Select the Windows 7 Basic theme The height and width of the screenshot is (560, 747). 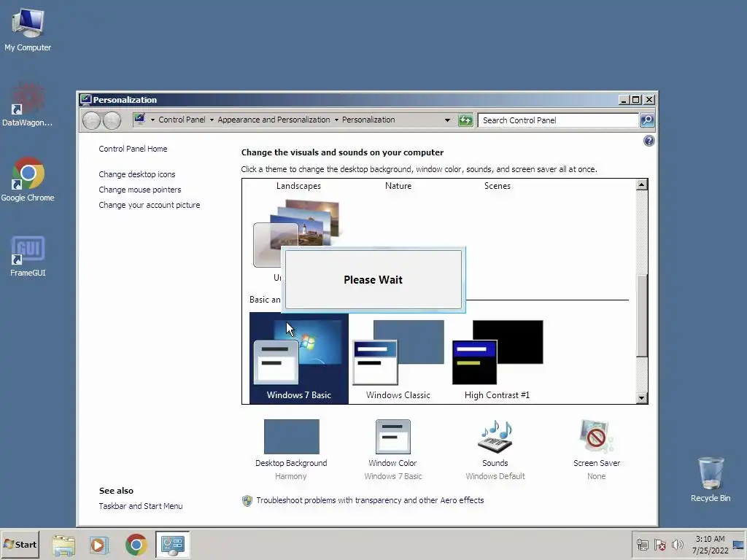click(298, 358)
